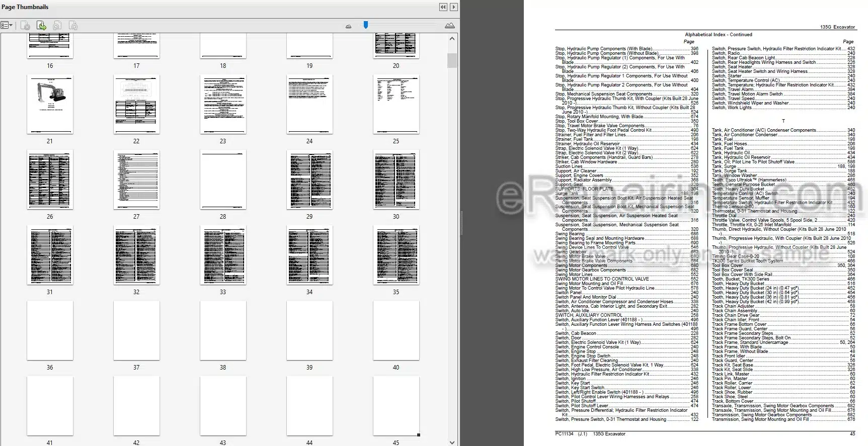Viewport: 868px width, 446px height.
Task: Click the thumbnail size slider handle
Action: (366, 25)
